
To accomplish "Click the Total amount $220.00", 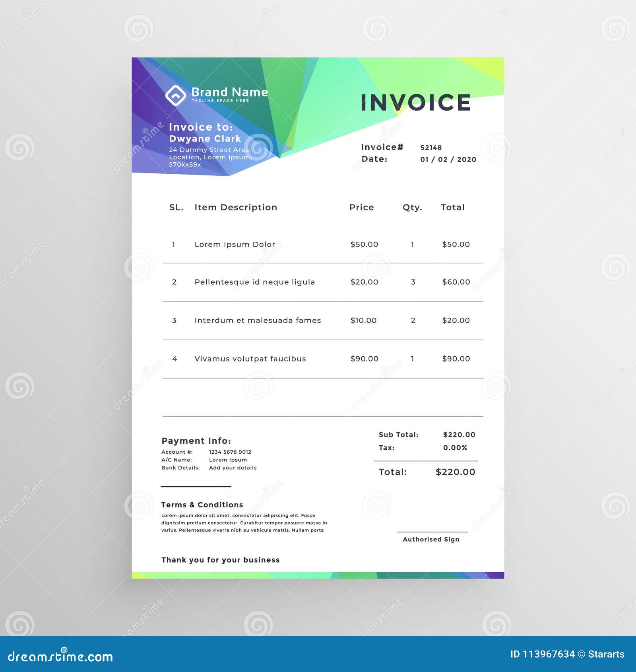I will [x=456, y=472].
